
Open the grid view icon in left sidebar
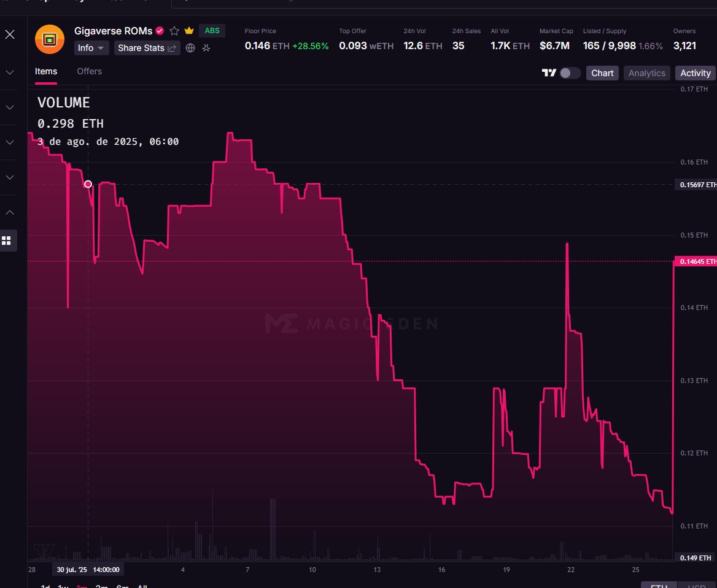(x=6, y=241)
